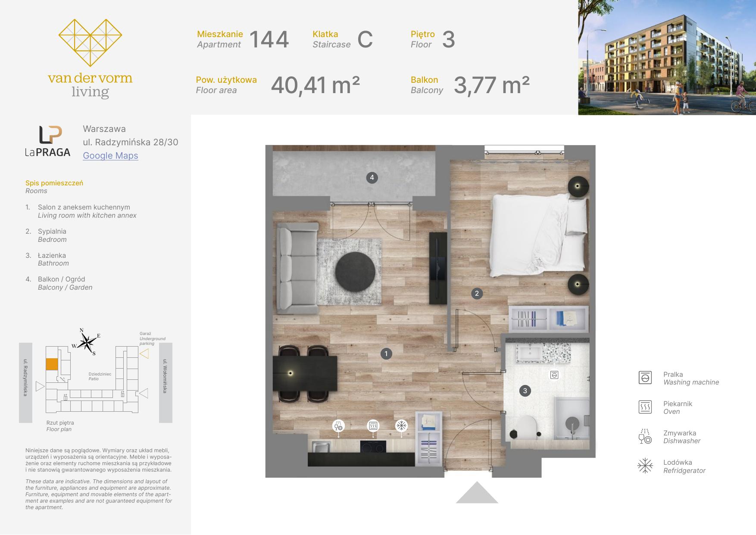Select room marker 1 in living room
Viewport: 756px width, 535px height.
[386, 354]
